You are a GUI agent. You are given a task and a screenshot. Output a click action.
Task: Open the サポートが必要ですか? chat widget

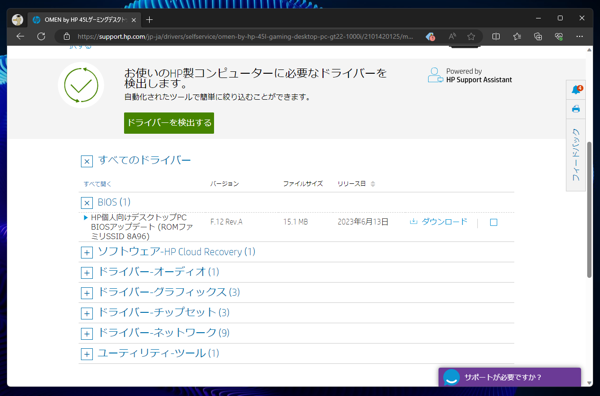pos(510,377)
